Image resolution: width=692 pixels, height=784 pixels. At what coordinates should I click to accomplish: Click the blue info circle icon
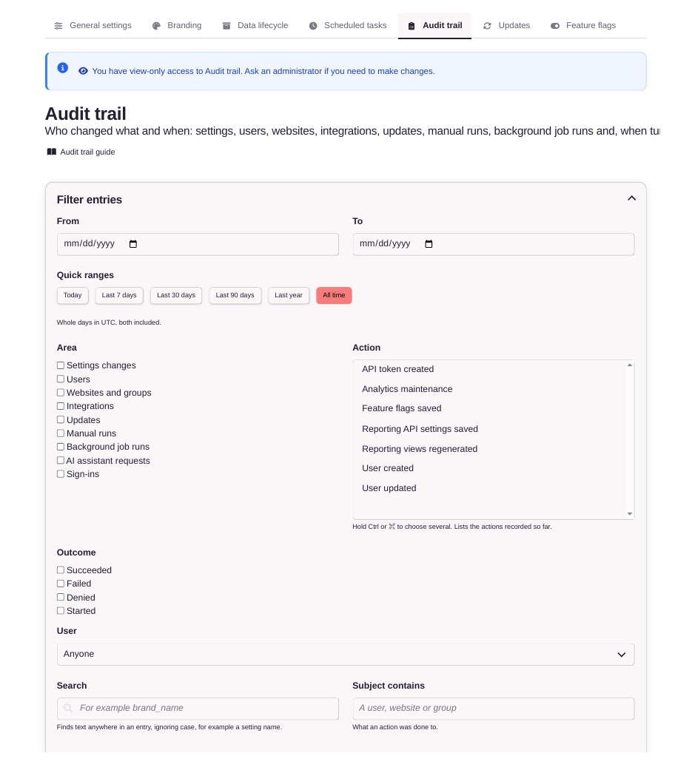click(x=63, y=67)
